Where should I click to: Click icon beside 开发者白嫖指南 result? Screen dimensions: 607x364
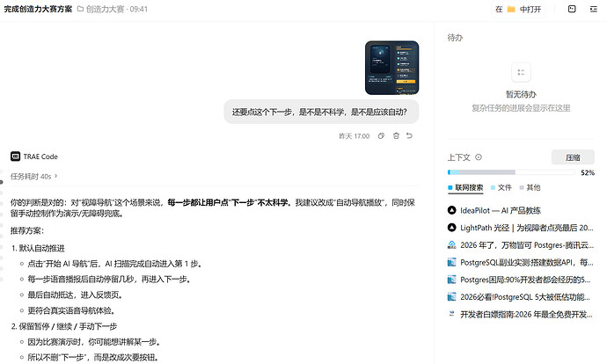(452, 314)
